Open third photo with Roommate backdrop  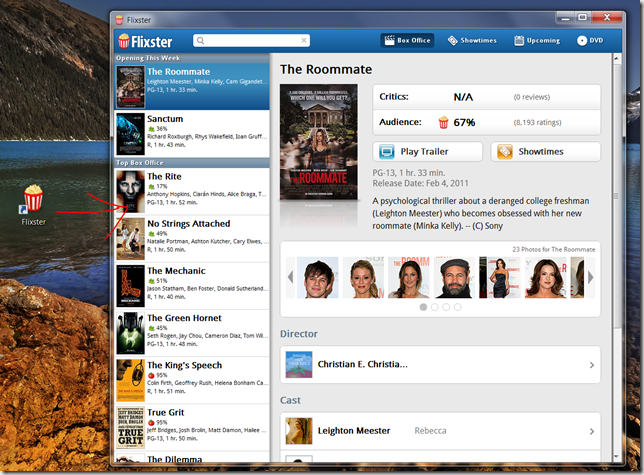(409, 278)
